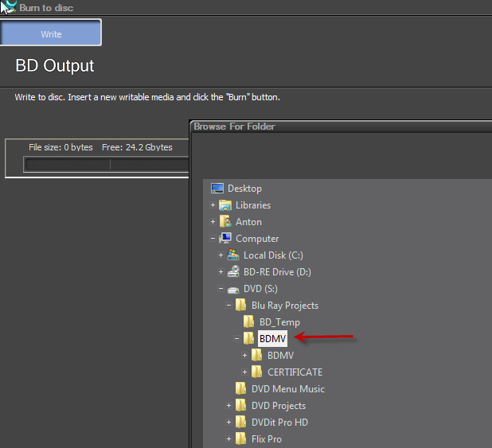Screen dimensions: 492x448
Task: Select Libraries in the folder tree
Action: pos(253,205)
